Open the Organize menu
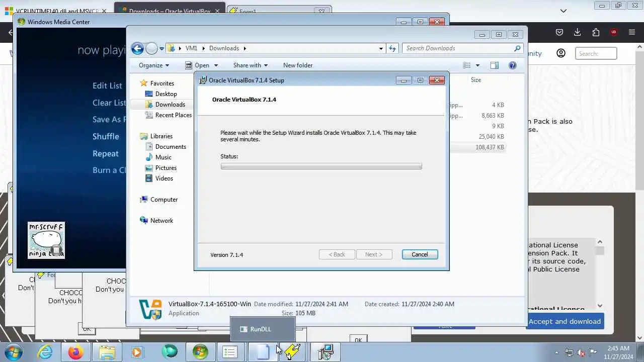Viewport: 644px width, 362px height. (154, 65)
